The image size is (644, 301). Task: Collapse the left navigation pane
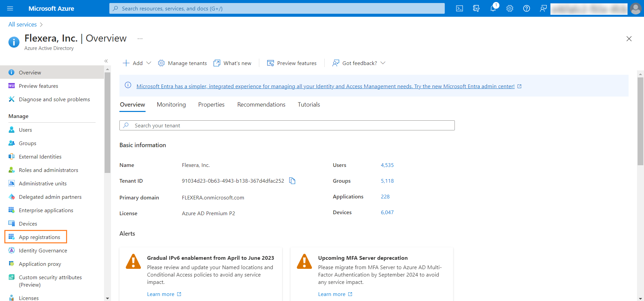click(106, 61)
